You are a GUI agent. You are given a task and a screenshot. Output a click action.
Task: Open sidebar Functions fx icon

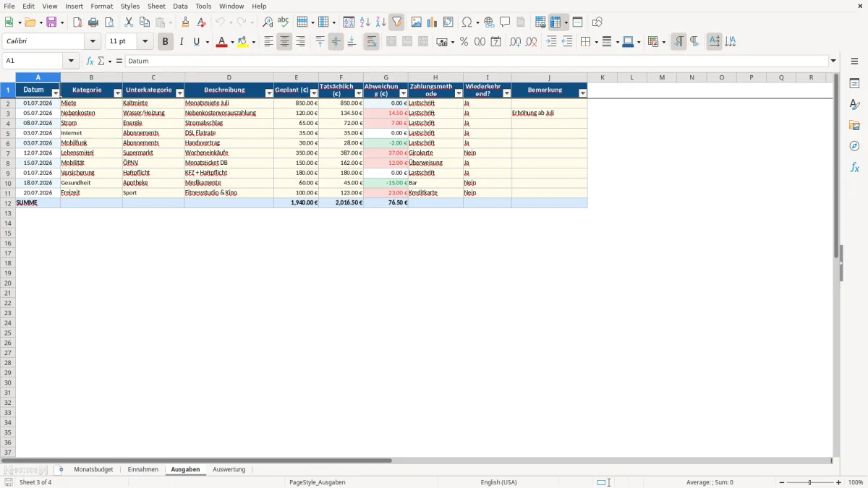click(x=854, y=167)
